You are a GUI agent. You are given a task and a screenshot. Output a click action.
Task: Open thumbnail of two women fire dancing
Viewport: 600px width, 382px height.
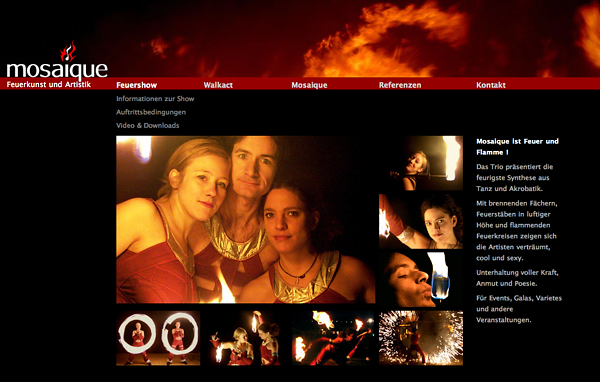tap(246, 338)
